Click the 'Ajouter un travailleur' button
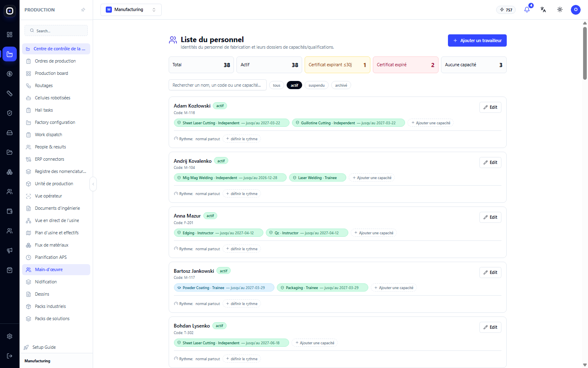This screenshot has height=368, width=588. click(x=477, y=40)
